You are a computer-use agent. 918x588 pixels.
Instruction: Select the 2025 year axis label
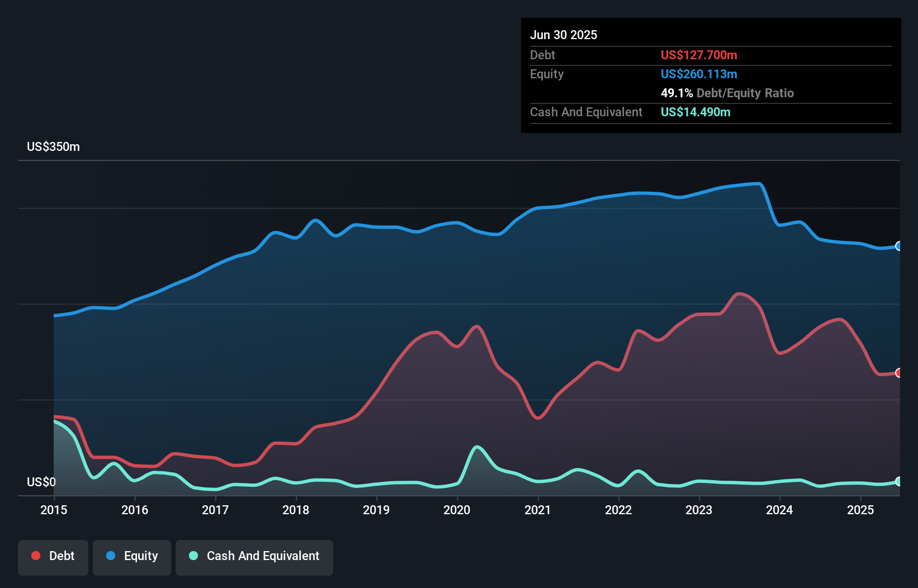[x=861, y=510]
